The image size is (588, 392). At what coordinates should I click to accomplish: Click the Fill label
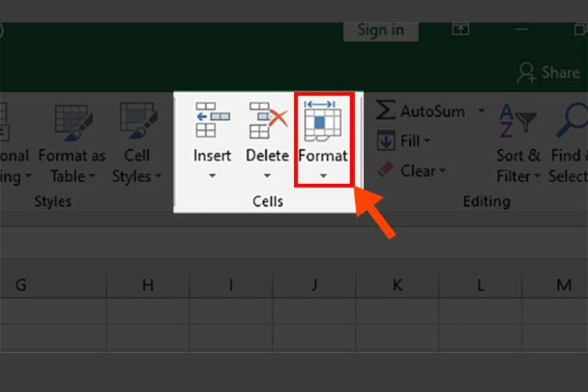[410, 141]
